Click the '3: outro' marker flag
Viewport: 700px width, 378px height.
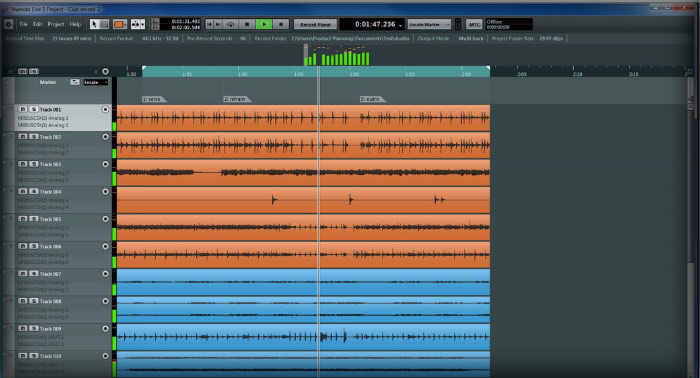(x=372, y=99)
